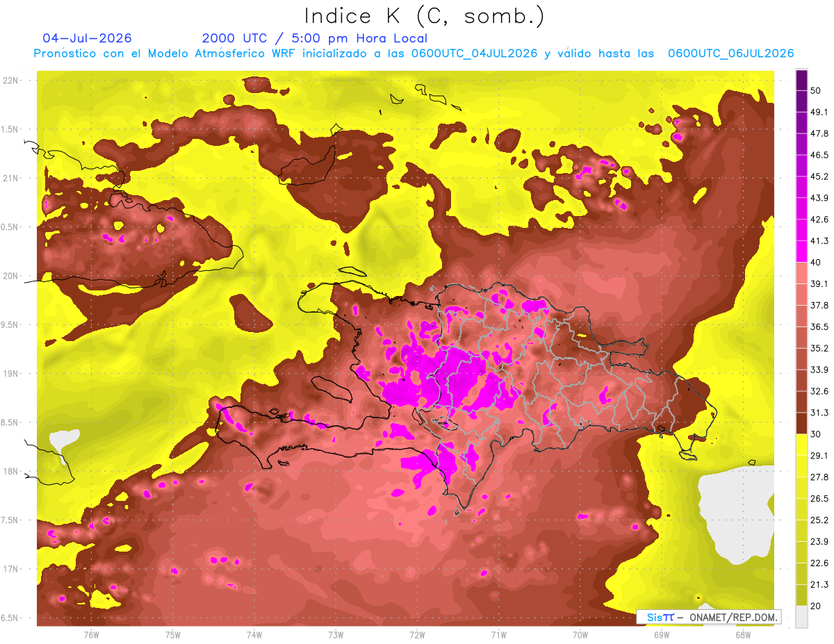
Task: Click the colorbar value "43.9"
Action: (819, 199)
